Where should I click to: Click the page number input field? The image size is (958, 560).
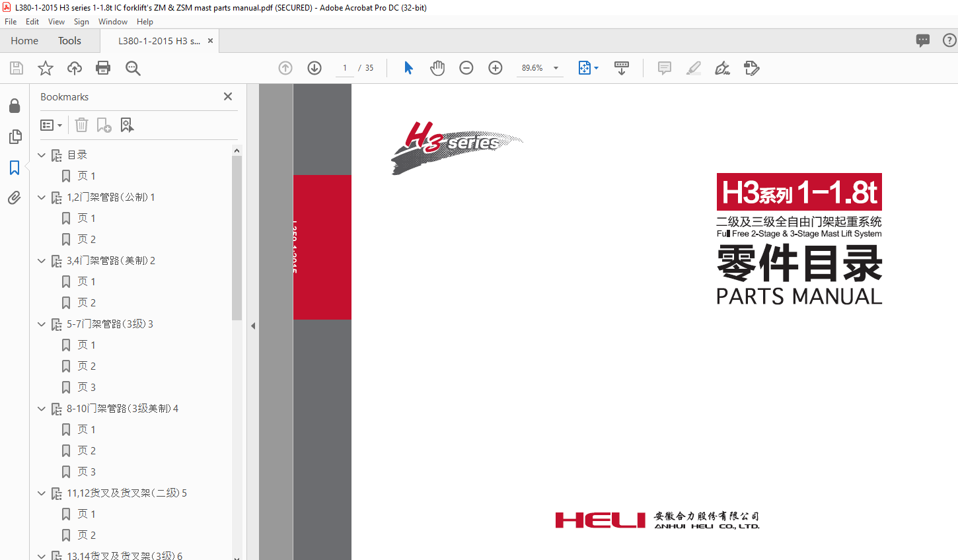345,68
